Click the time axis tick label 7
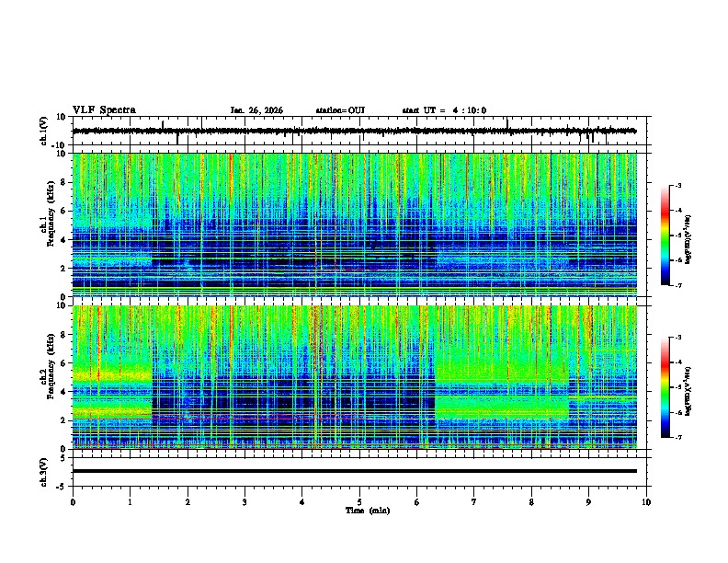The width and height of the screenshot is (728, 563). [474, 502]
